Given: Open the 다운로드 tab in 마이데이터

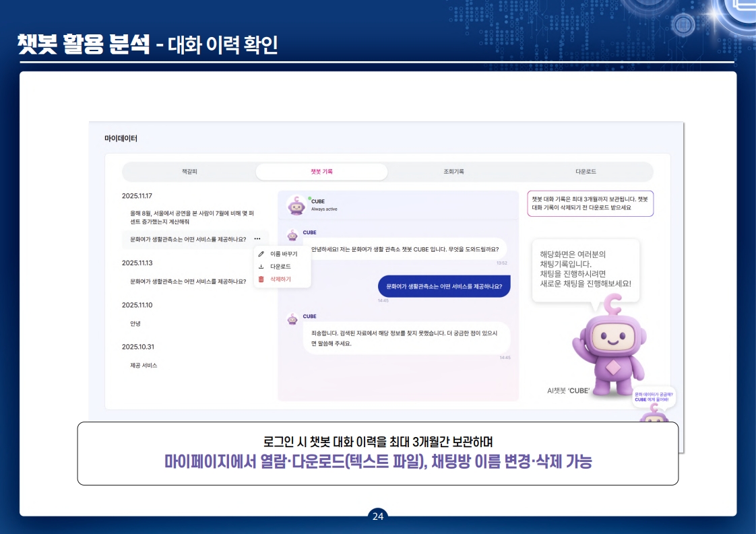Looking at the screenshot, I should pos(584,172).
